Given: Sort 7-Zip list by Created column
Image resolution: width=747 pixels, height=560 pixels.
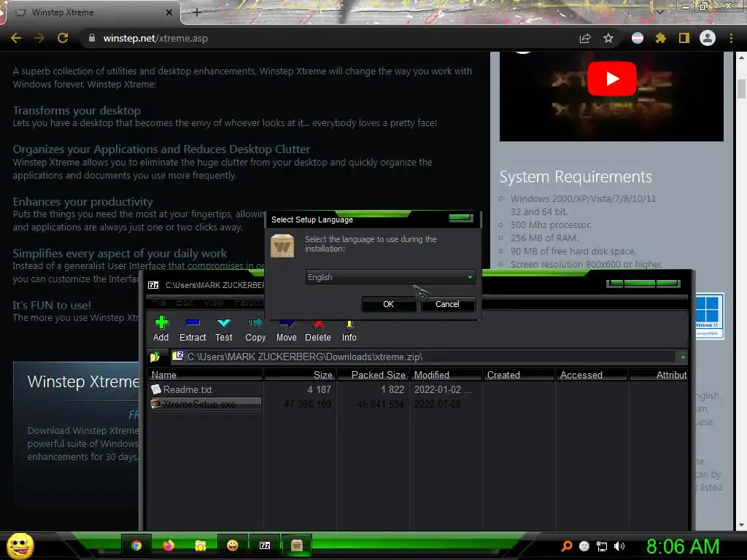Looking at the screenshot, I should click(x=519, y=375).
